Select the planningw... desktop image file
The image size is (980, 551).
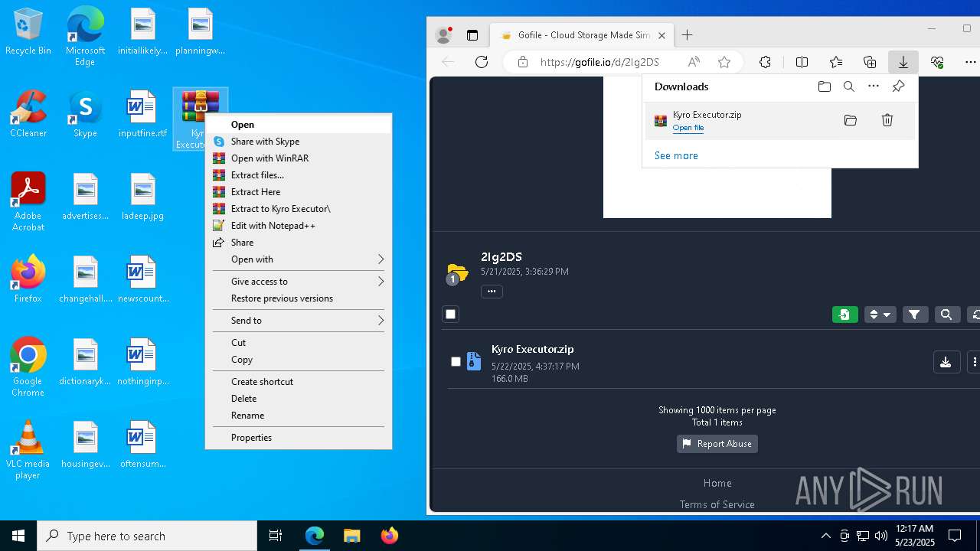point(200,32)
